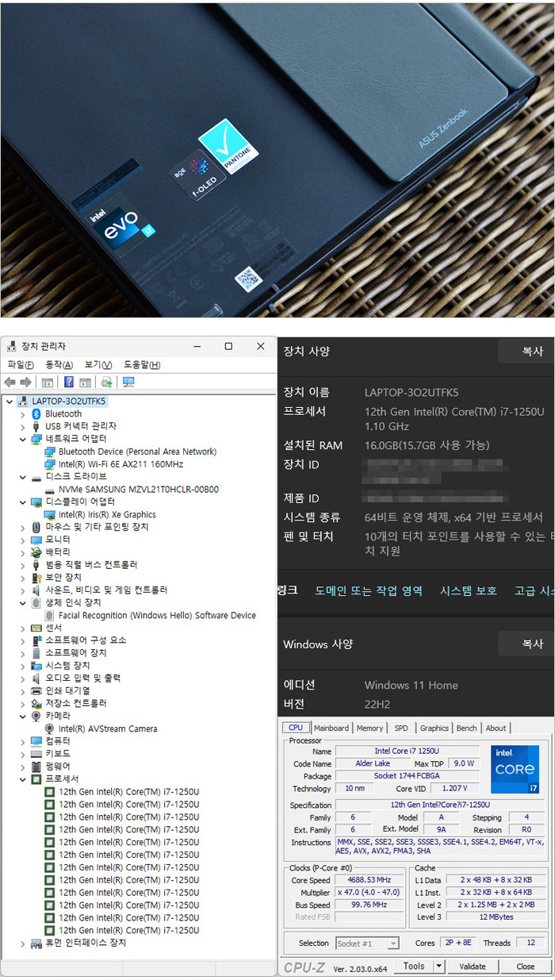Open the About tab in CPU-Z
Viewport: 555px width, 980px height.
coord(496,728)
